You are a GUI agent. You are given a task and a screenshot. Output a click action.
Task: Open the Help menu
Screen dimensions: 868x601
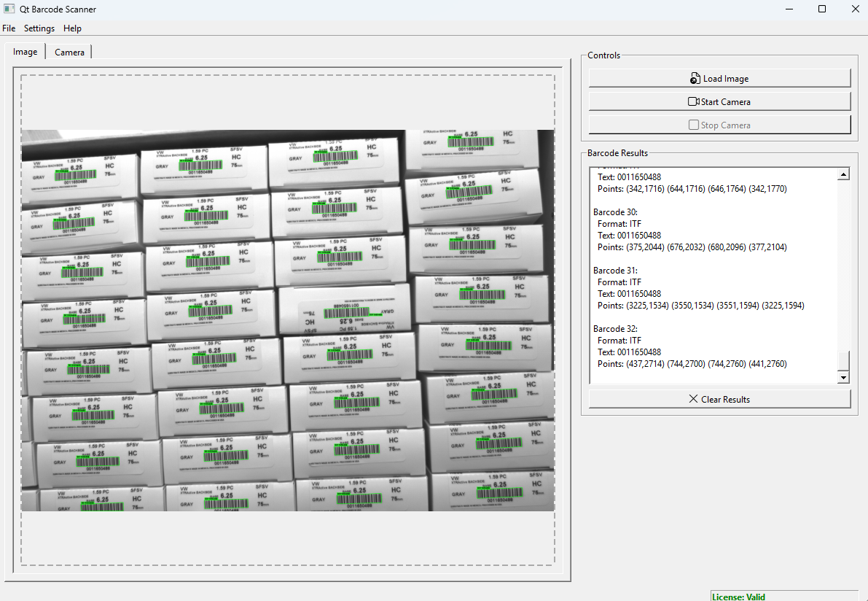tap(72, 28)
